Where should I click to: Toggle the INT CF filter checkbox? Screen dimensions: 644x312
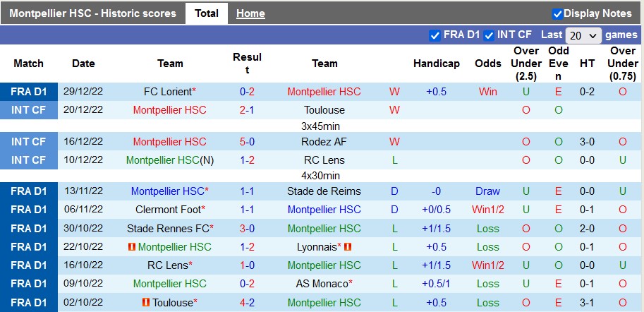[x=488, y=35]
